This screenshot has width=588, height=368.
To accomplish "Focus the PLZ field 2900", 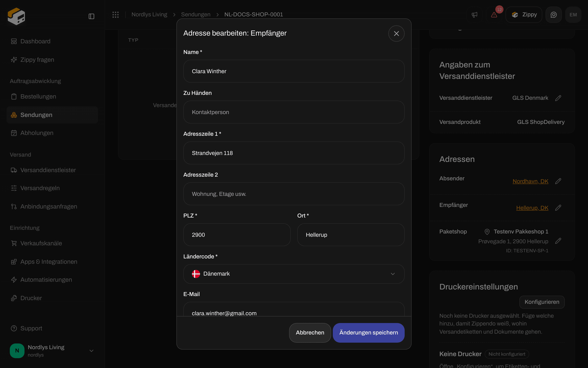I will pos(237,235).
